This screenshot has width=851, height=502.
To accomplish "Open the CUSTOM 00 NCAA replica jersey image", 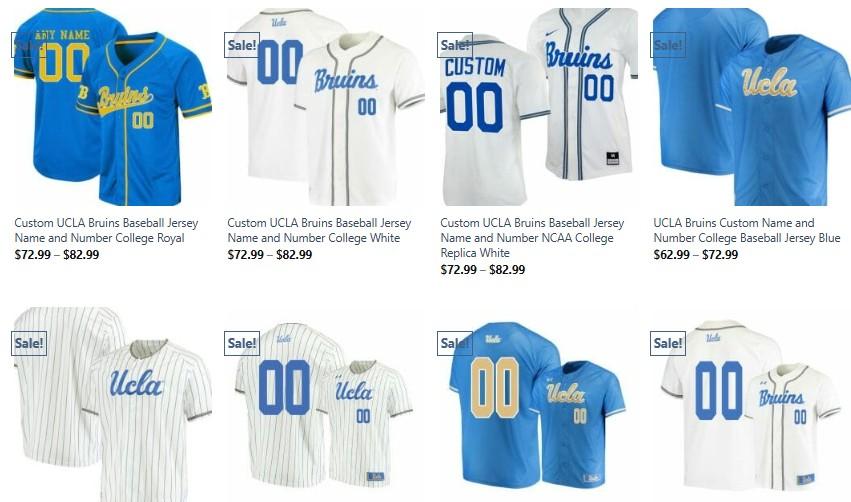I will [539, 107].
